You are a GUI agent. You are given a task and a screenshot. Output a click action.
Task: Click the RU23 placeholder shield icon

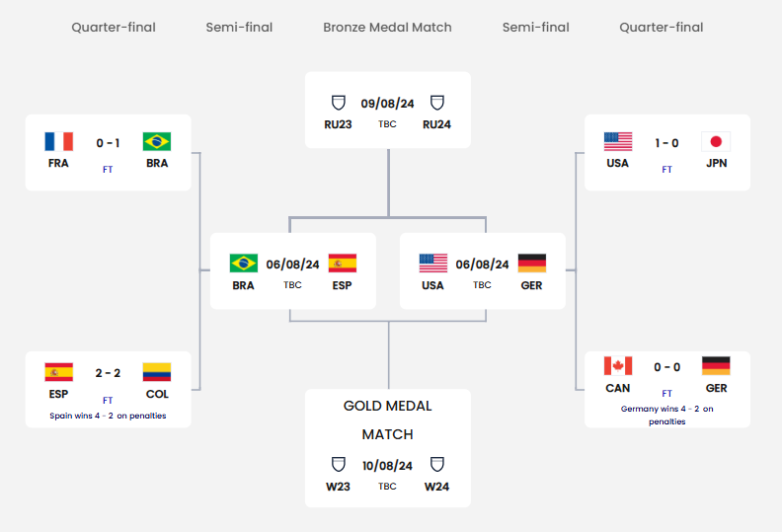338,103
